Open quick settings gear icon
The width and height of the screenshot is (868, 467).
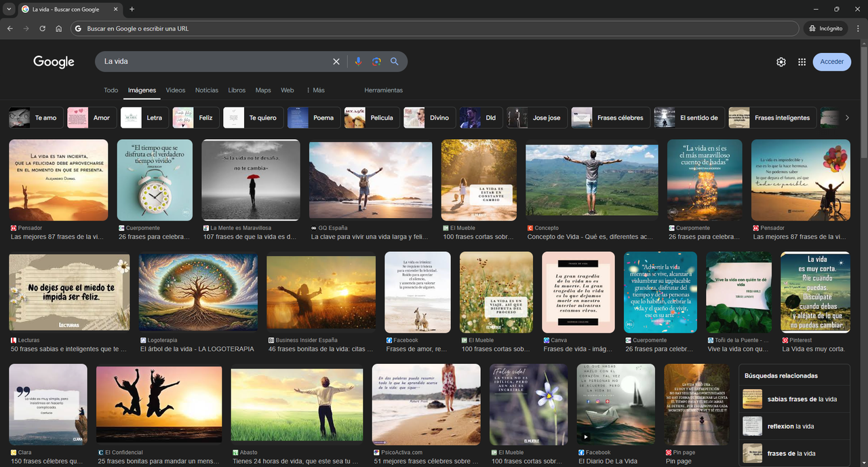click(781, 62)
